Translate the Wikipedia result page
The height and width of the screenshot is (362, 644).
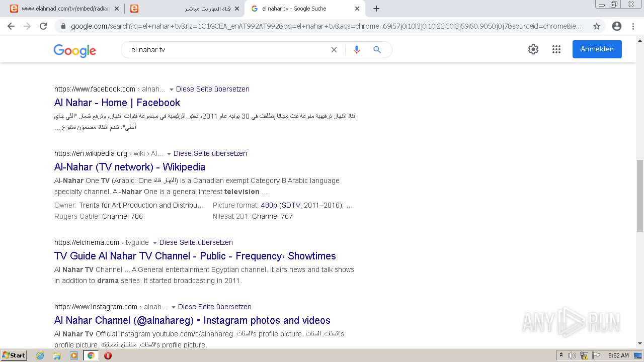pyautogui.click(x=210, y=153)
